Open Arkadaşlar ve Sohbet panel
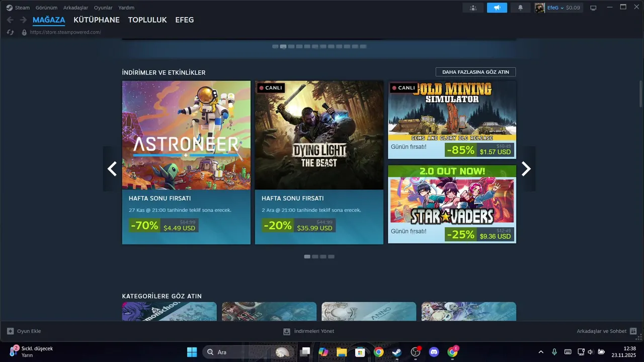The width and height of the screenshot is (644, 362). [602, 331]
